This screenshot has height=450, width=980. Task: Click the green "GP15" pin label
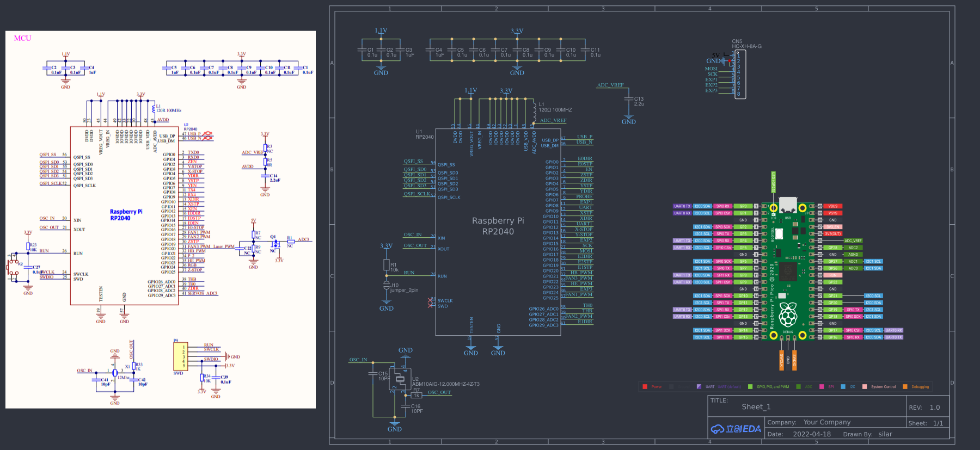click(743, 337)
